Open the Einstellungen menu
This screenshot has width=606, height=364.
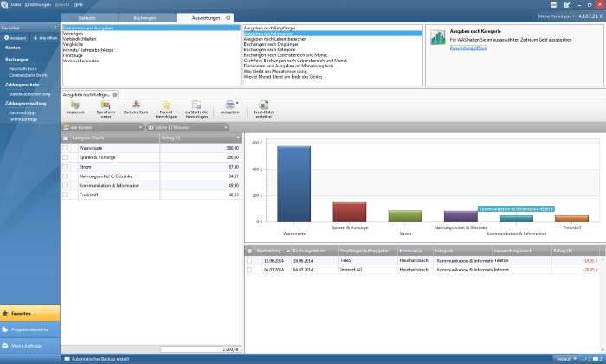(x=38, y=5)
